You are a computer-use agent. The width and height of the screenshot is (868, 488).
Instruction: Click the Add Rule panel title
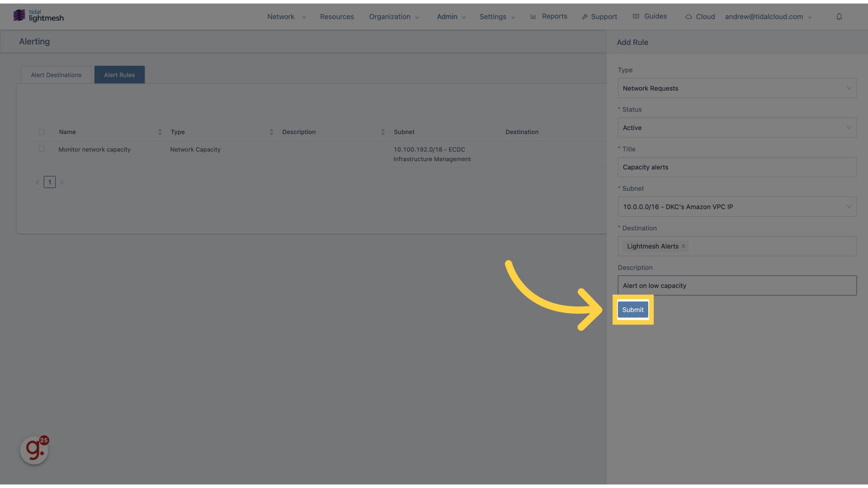(x=632, y=42)
